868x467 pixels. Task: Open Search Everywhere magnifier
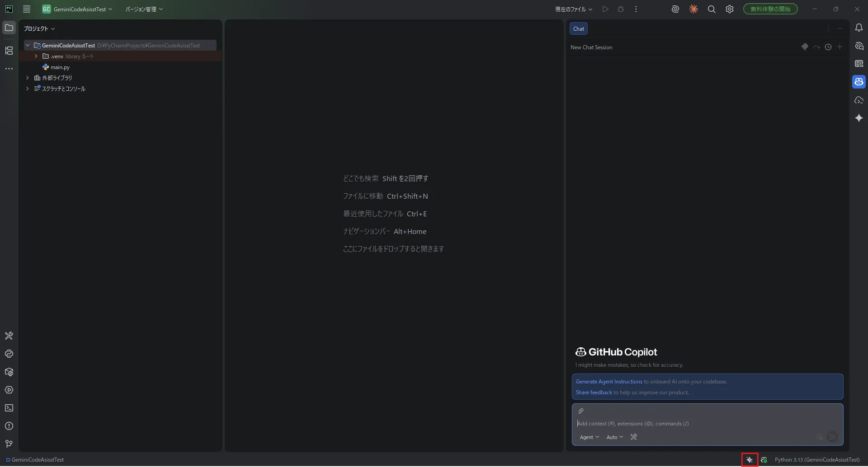tap(712, 9)
